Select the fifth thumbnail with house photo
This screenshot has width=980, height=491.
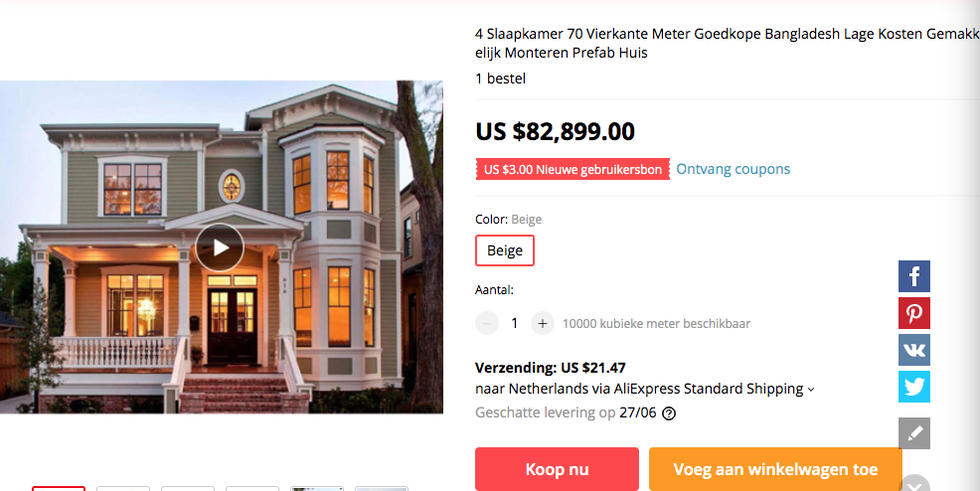318,489
